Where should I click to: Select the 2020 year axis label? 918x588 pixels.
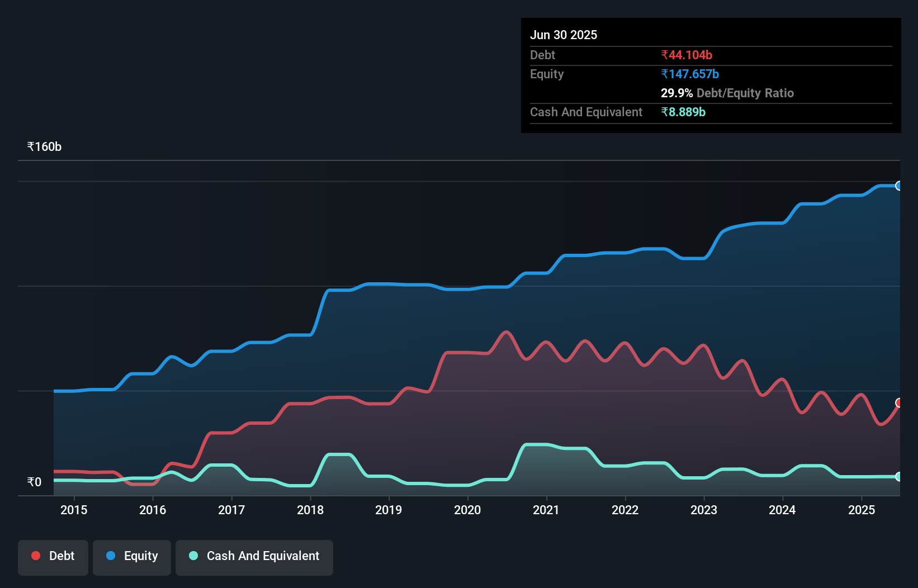point(468,510)
